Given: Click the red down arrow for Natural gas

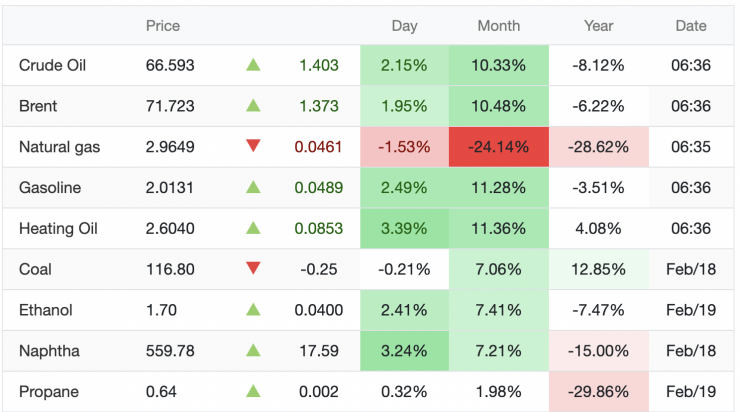Looking at the screenshot, I should [x=253, y=147].
